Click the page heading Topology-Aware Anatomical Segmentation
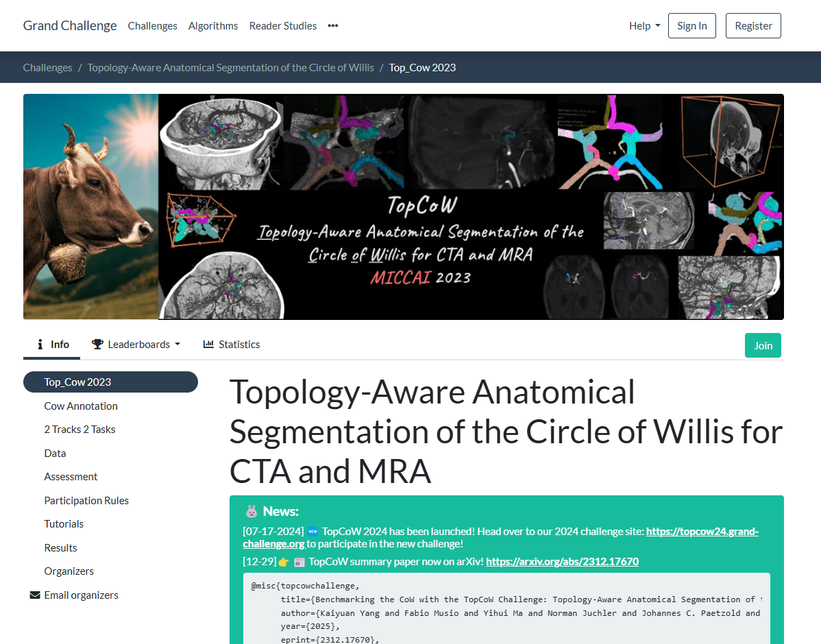 (506, 432)
